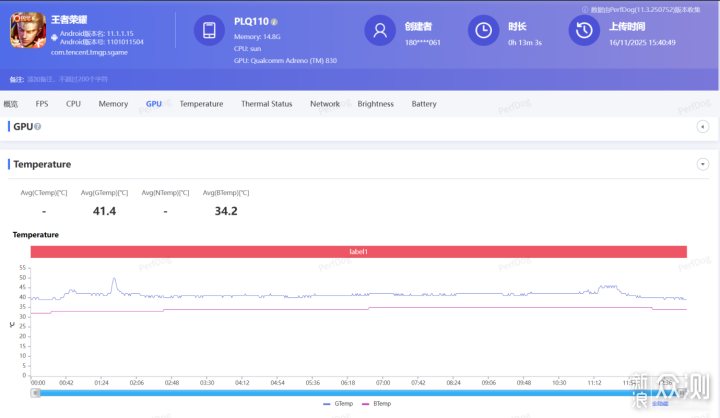This screenshot has width=720, height=418.
Task: Click the info icon before PerfDog version text
Action: point(583,9)
